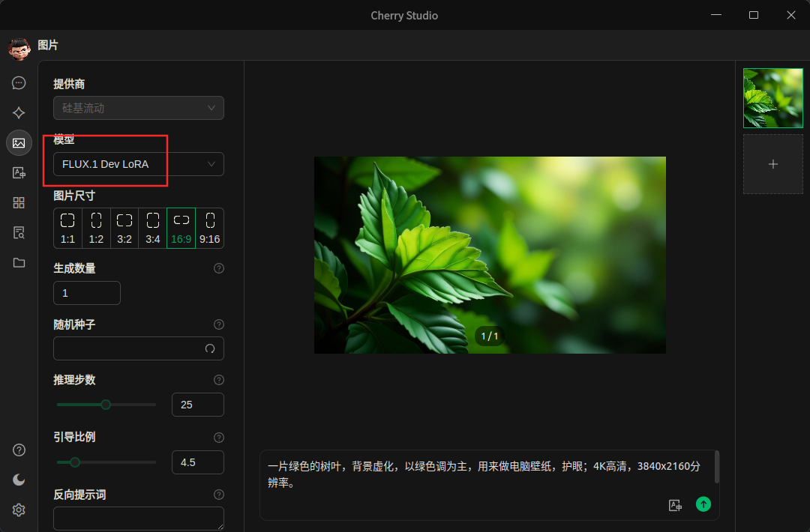Click the random seed refresh icon

point(210,349)
